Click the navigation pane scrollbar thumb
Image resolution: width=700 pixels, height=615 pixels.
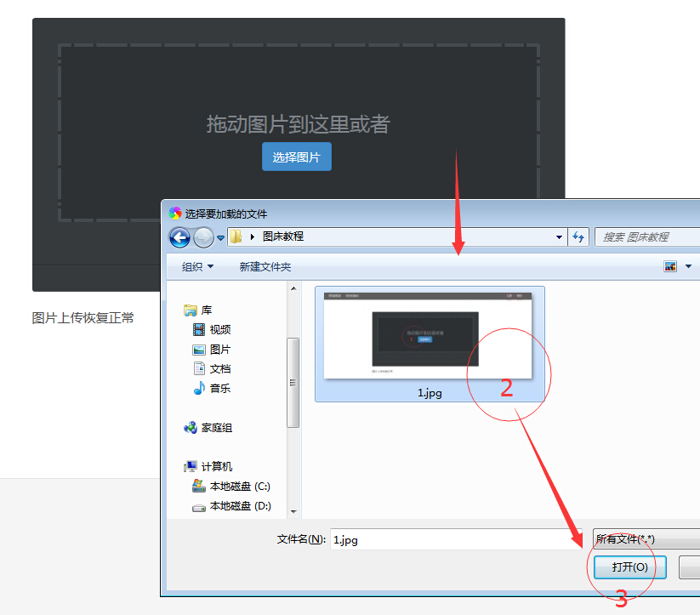click(x=293, y=383)
